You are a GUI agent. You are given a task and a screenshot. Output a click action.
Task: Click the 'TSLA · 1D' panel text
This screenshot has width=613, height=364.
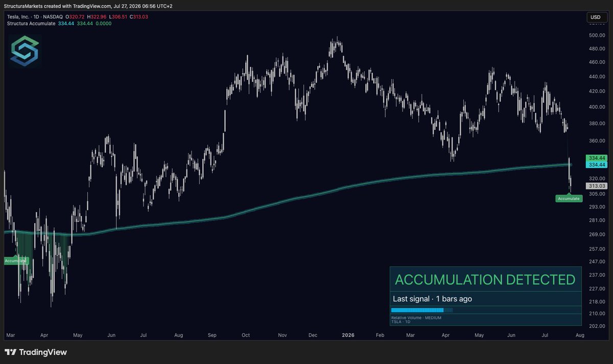[400, 322]
